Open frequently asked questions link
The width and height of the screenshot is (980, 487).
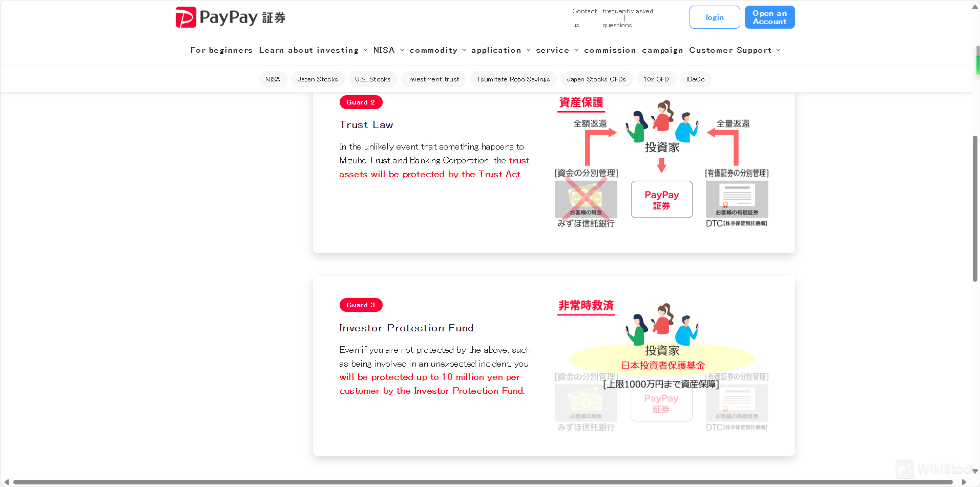(628, 18)
